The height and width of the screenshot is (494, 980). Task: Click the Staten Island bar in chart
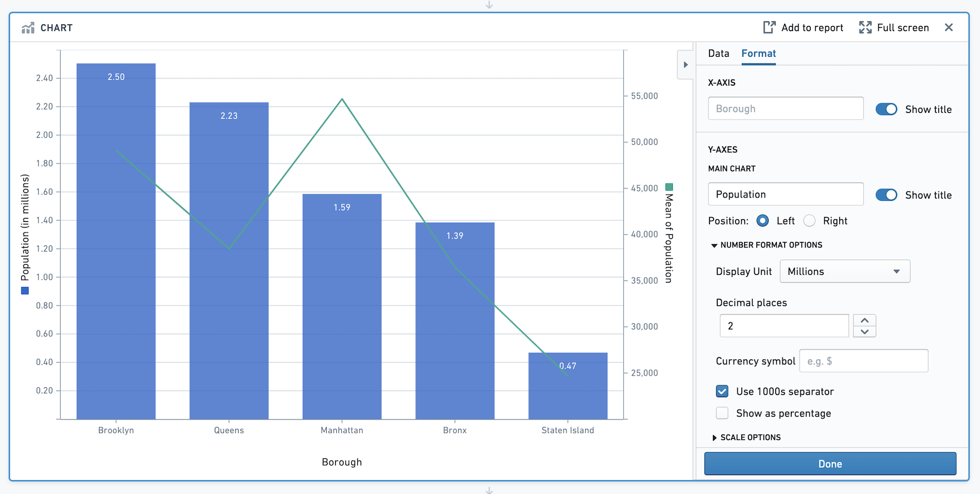point(568,386)
